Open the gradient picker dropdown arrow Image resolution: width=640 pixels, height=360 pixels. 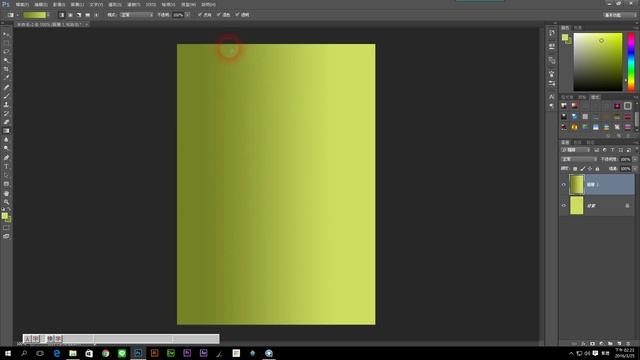[x=48, y=15]
